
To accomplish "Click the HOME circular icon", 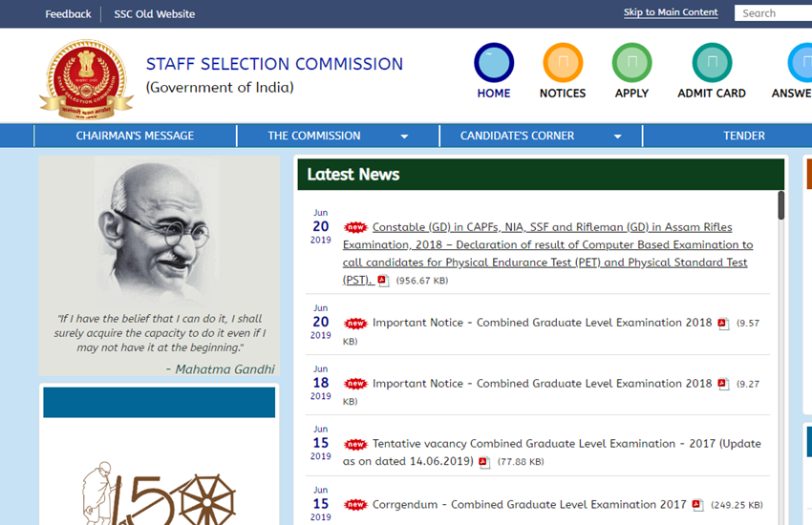I will (494, 63).
